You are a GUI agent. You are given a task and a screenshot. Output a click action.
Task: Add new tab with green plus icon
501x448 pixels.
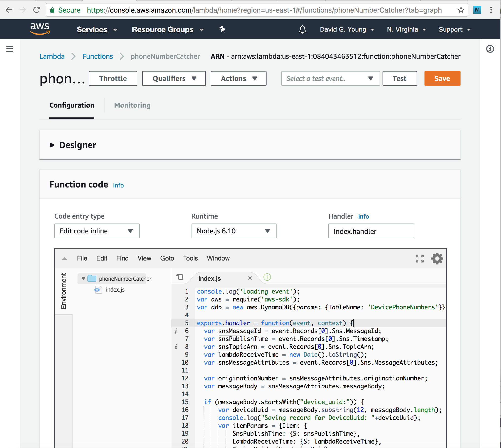pos(267,277)
